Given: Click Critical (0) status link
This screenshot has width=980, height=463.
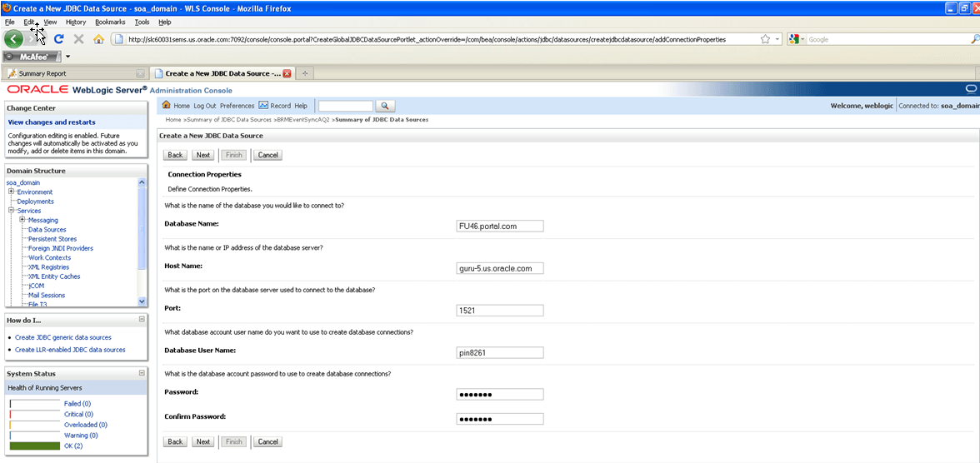Looking at the screenshot, I should click(x=78, y=414).
